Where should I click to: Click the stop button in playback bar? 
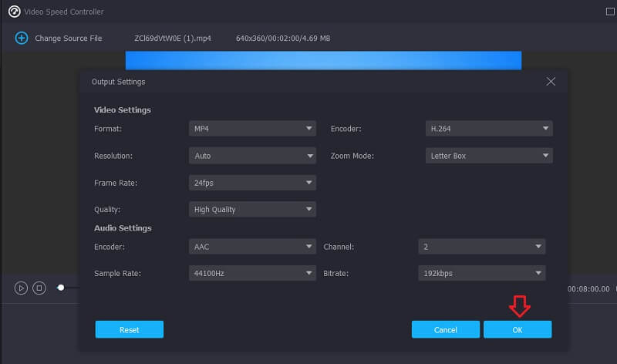[x=39, y=288]
